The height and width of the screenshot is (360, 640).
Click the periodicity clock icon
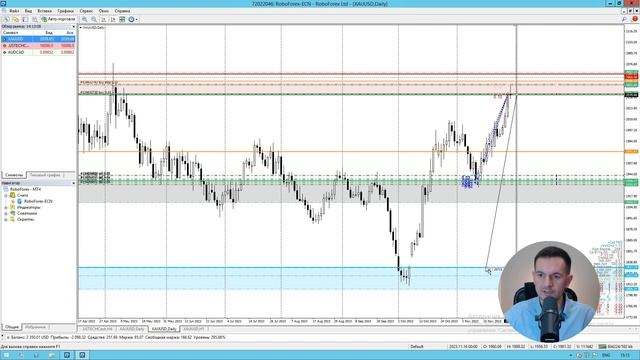click(131, 19)
